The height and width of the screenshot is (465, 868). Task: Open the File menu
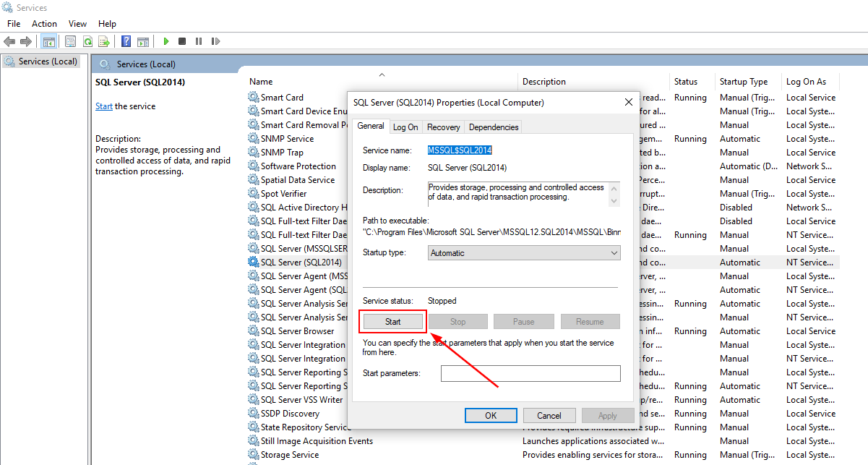click(x=14, y=24)
